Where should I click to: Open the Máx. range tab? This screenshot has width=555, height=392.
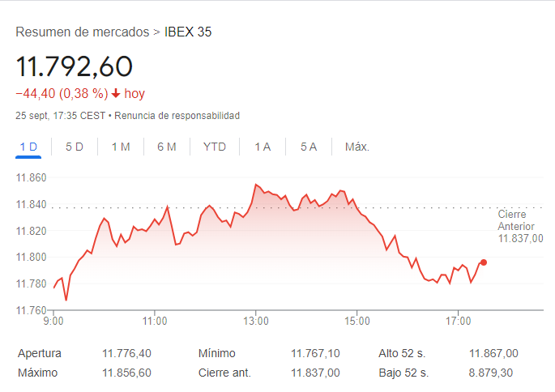click(x=357, y=147)
